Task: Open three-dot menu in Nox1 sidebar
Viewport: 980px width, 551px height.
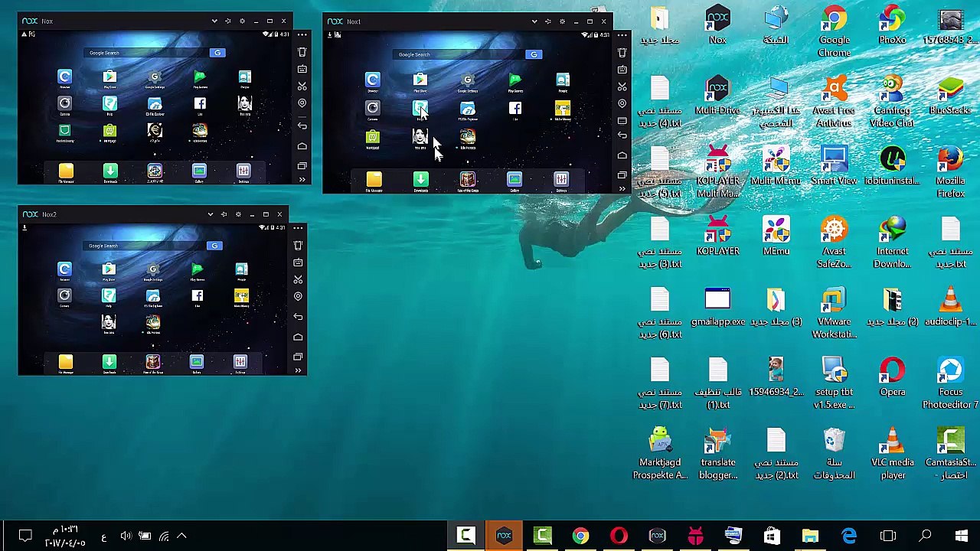Action: point(622,35)
